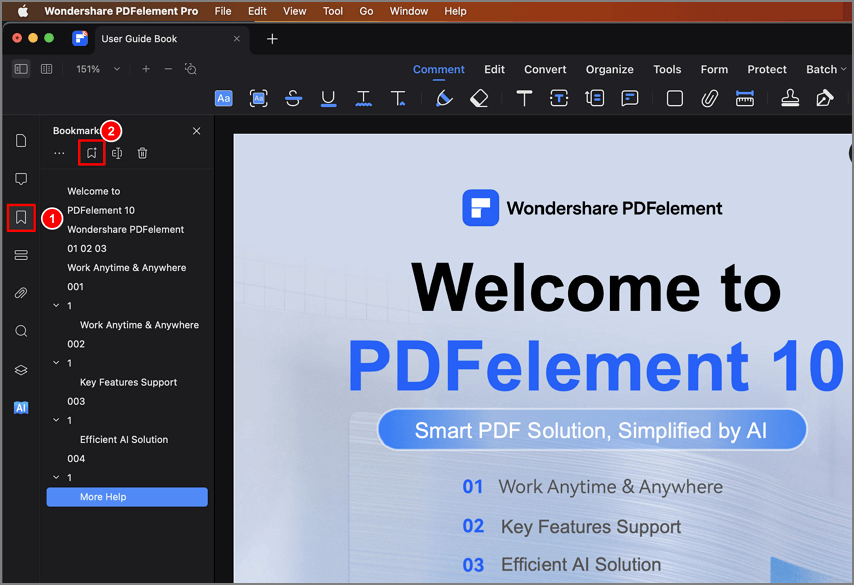Open the Attachments panel in sidebar
Screen dimensions: 854x585
pyautogui.click(x=21, y=293)
